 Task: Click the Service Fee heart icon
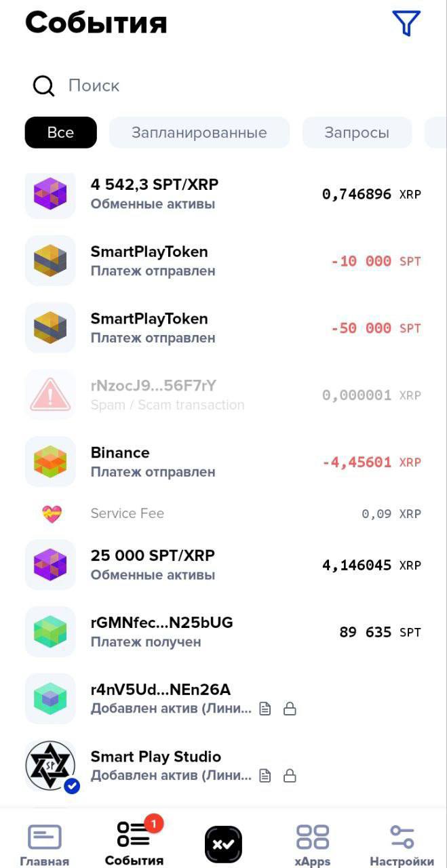pos(52,514)
